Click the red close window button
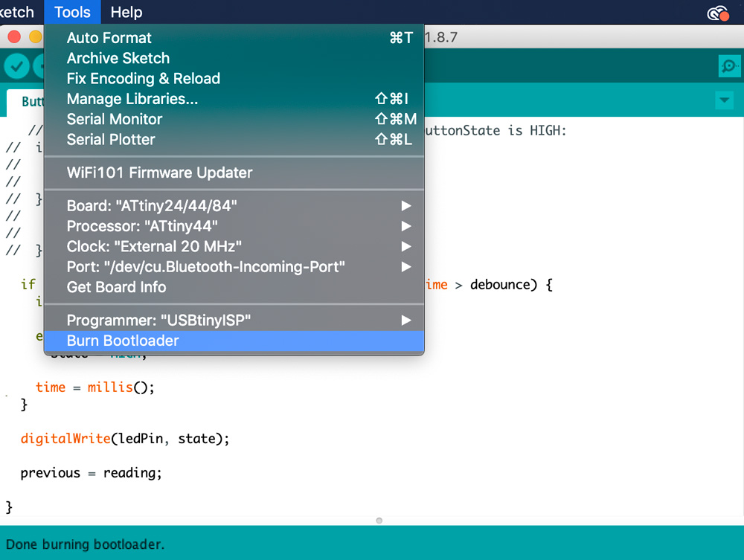744x560 pixels. pos(14,36)
